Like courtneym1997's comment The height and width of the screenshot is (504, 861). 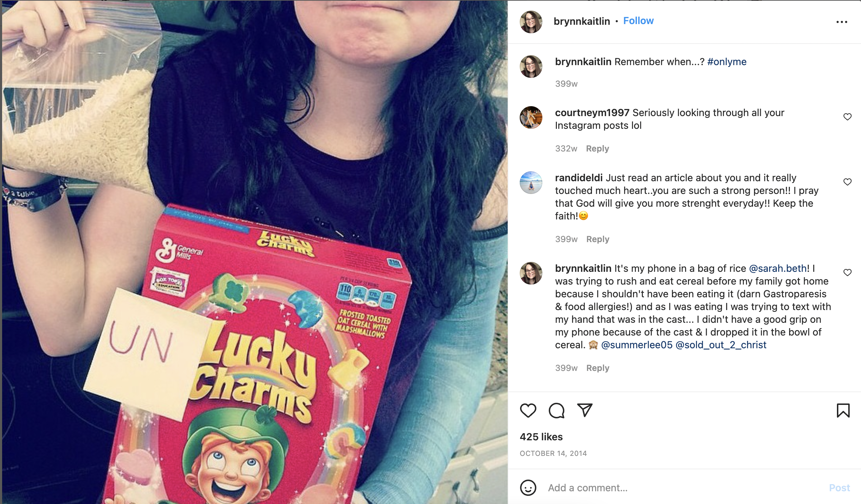pos(847,117)
